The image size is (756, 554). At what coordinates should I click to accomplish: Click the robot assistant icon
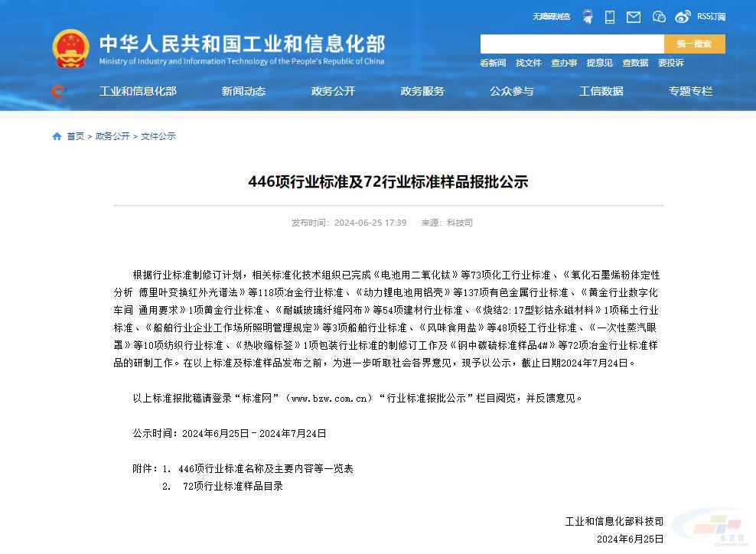point(587,17)
